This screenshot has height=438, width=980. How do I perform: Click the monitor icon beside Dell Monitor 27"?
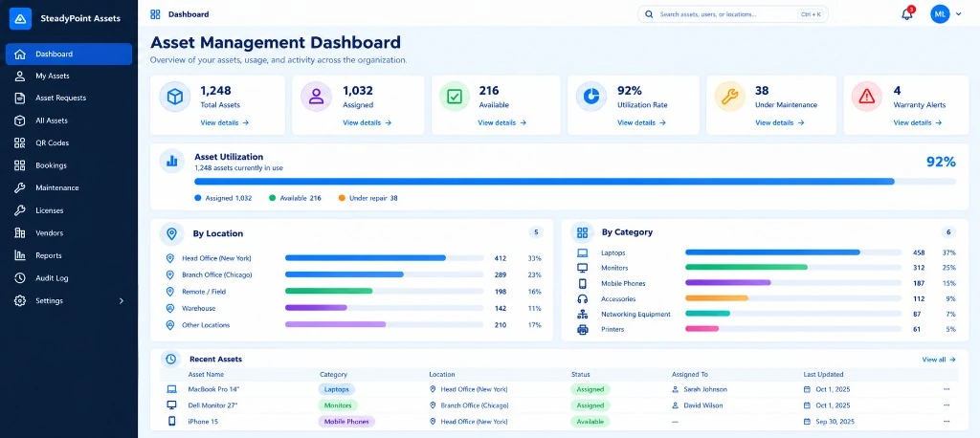[x=172, y=405]
